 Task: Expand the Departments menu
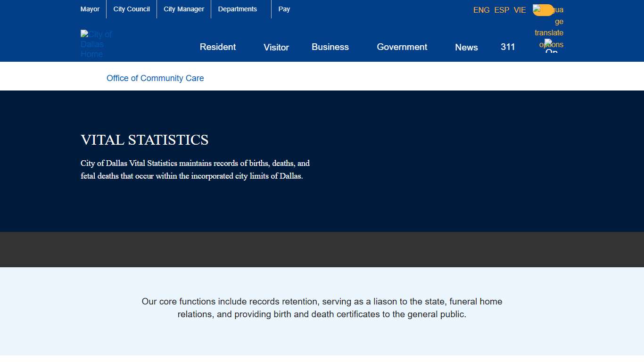pyautogui.click(x=237, y=9)
